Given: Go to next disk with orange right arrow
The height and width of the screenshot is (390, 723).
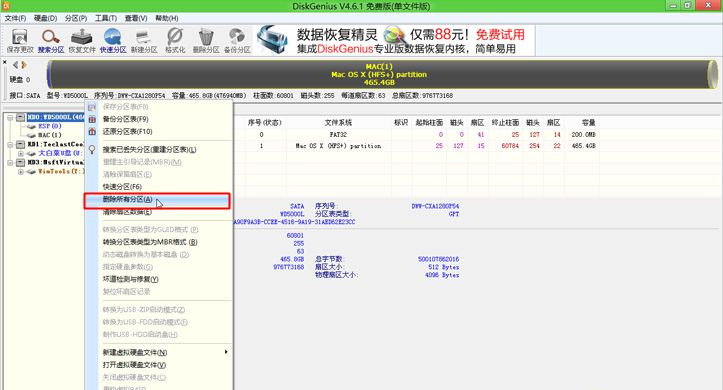Looking at the screenshot, I should 24,65.
